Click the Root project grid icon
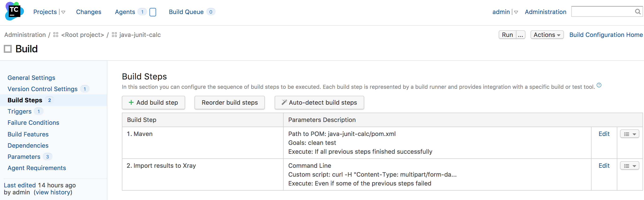The width and height of the screenshot is (644, 200). click(56, 35)
